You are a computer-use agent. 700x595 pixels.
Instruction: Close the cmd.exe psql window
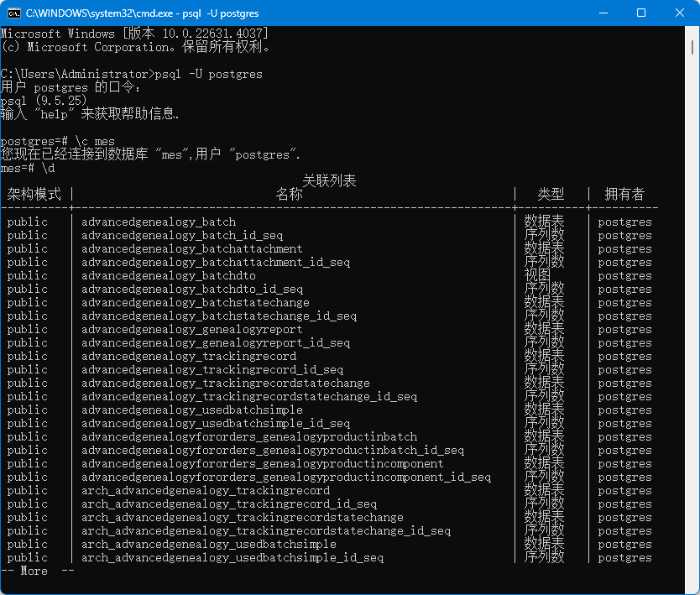(680, 13)
